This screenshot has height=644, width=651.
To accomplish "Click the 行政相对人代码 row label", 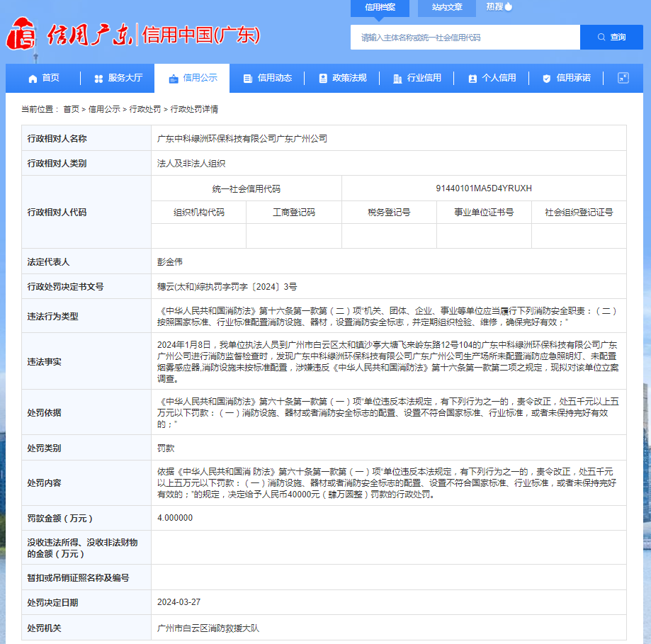I will point(57,213).
